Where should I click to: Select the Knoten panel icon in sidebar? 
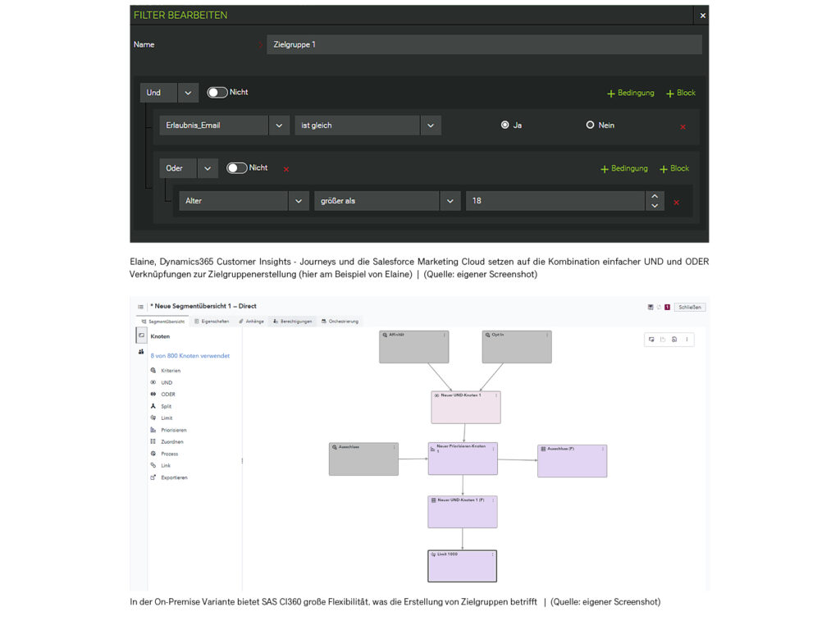click(x=141, y=336)
